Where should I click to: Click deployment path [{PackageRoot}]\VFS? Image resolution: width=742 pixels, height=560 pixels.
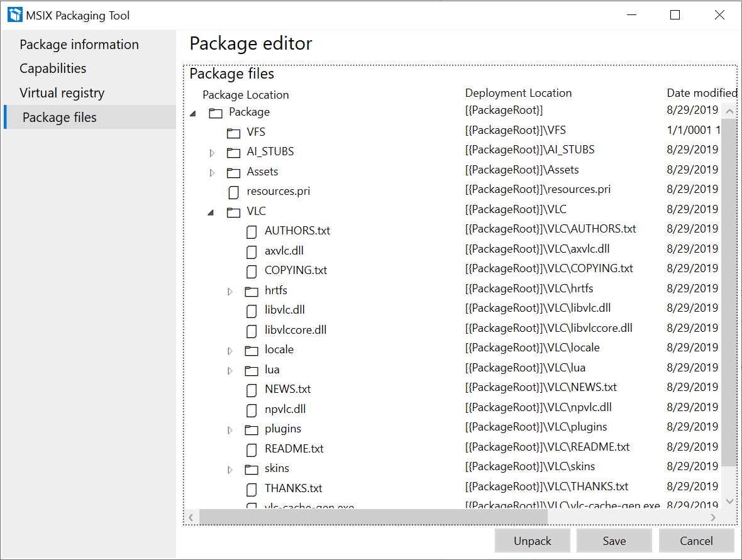coord(516,130)
